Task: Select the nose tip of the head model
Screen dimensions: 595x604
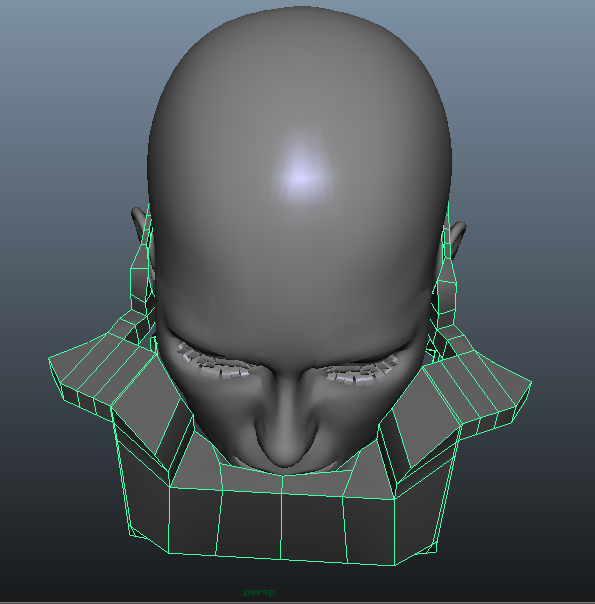Action: tap(284, 455)
